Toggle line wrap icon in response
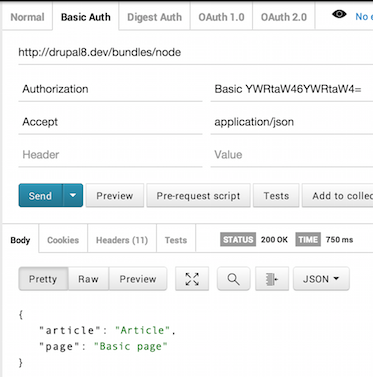The width and height of the screenshot is (373, 377). click(x=272, y=279)
